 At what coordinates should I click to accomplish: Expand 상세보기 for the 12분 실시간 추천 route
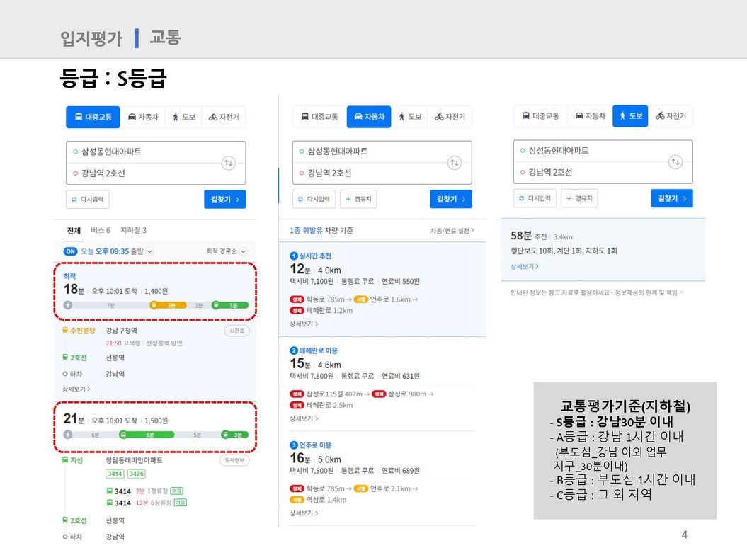pos(304,324)
